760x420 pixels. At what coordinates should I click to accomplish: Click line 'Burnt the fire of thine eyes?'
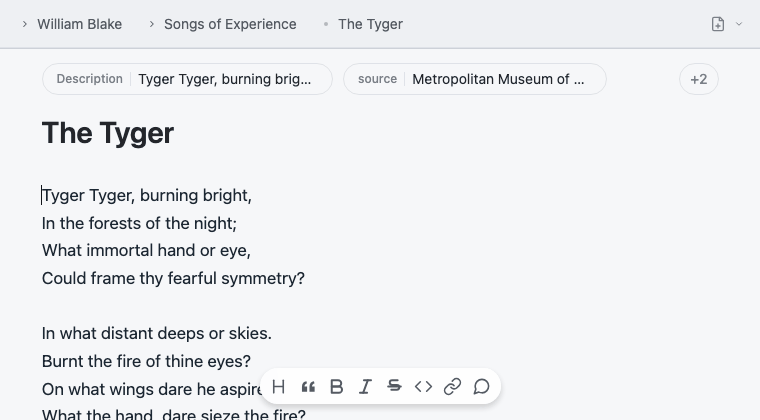tap(146, 361)
